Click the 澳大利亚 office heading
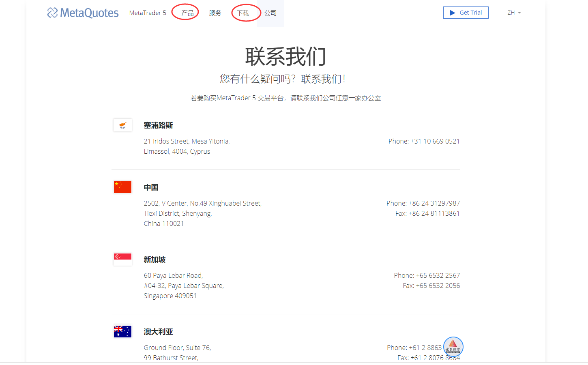588x365 pixels. click(158, 332)
